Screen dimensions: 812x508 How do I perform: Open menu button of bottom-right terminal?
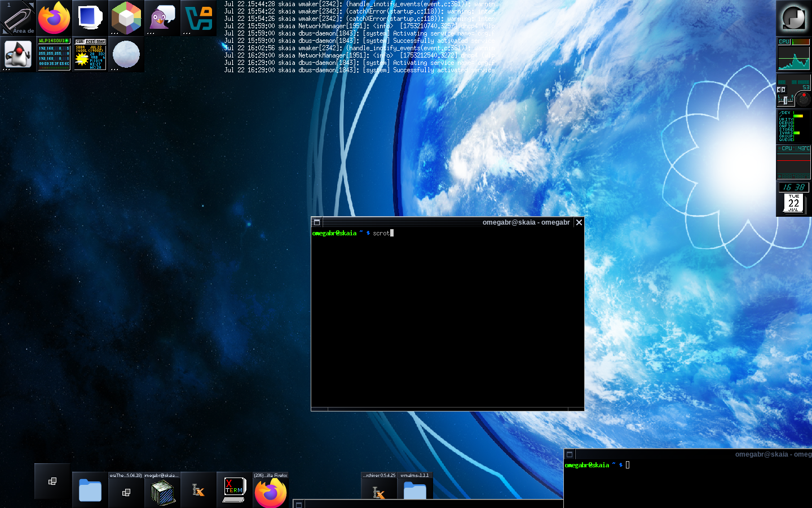(x=570, y=454)
